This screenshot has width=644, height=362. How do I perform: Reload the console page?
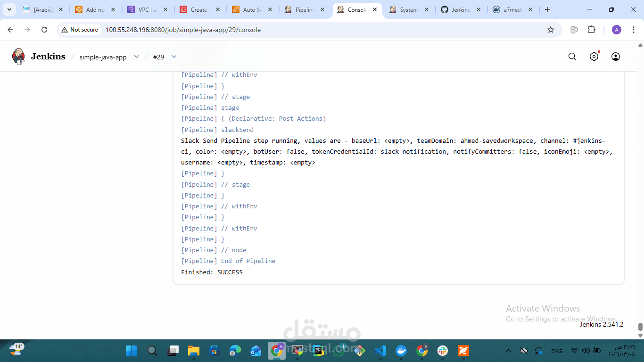pos(44,30)
